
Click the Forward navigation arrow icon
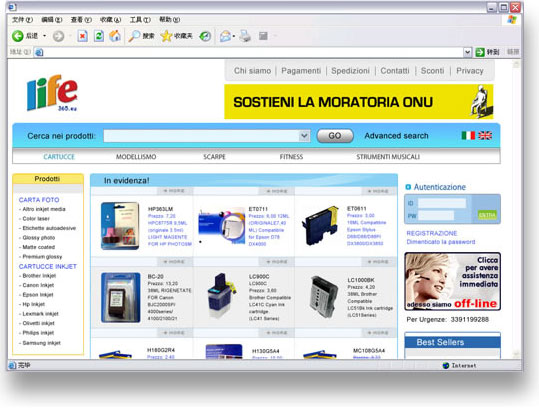click(x=58, y=36)
